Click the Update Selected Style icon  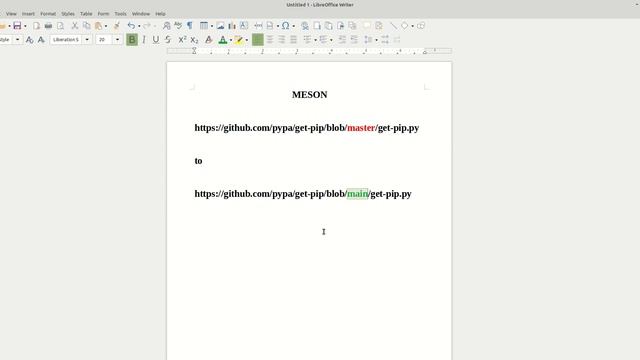[29, 40]
